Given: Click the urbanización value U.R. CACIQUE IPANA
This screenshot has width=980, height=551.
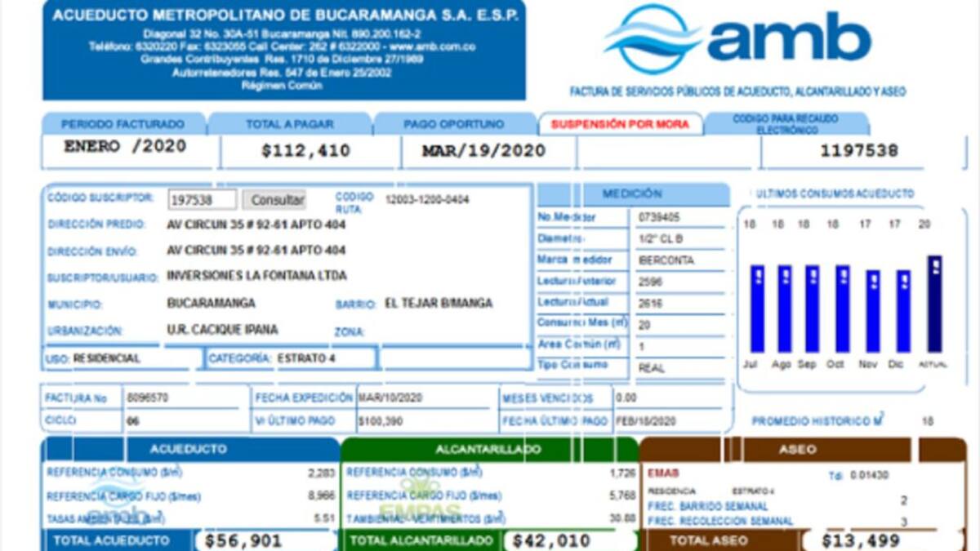Looking at the screenshot, I should [x=222, y=330].
